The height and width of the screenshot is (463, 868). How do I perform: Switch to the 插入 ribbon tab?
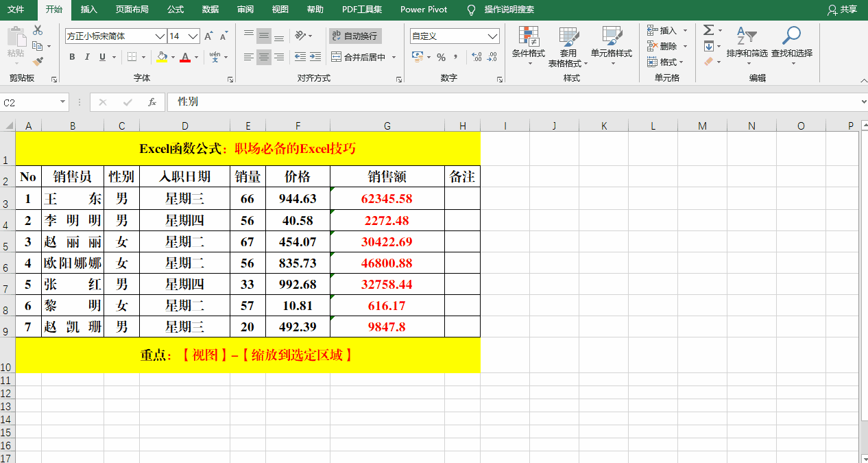88,10
